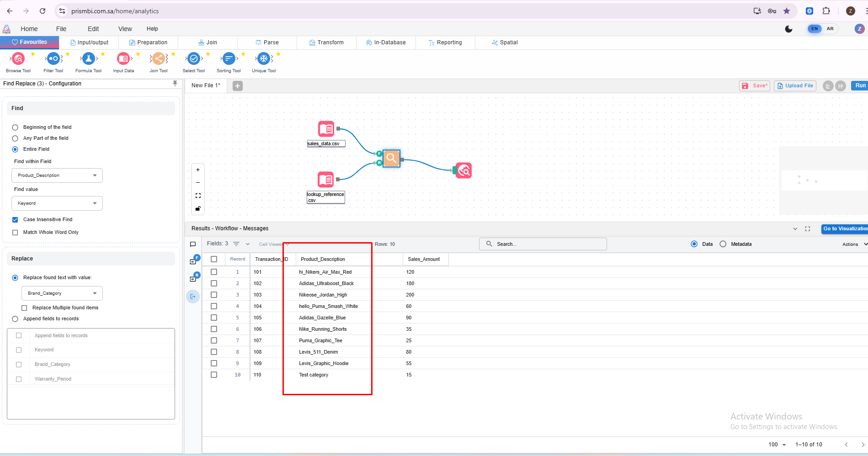Select Any Part of the field option

click(x=15, y=138)
